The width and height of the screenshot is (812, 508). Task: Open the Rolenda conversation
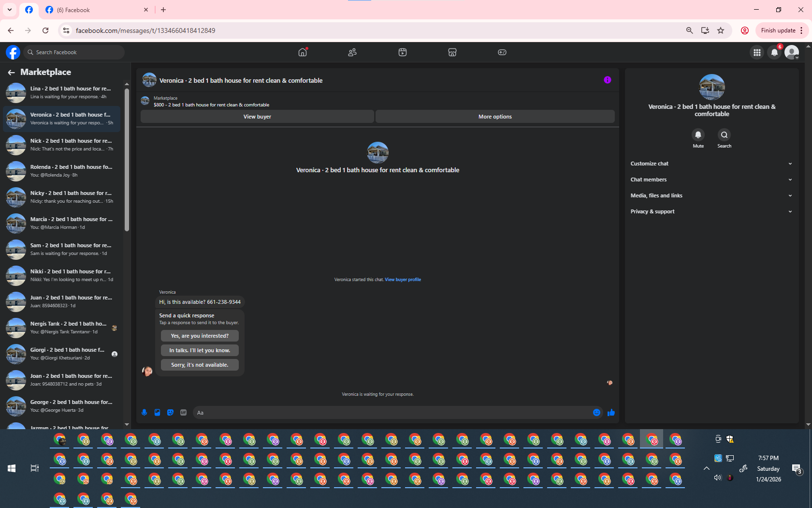tap(62, 171)
